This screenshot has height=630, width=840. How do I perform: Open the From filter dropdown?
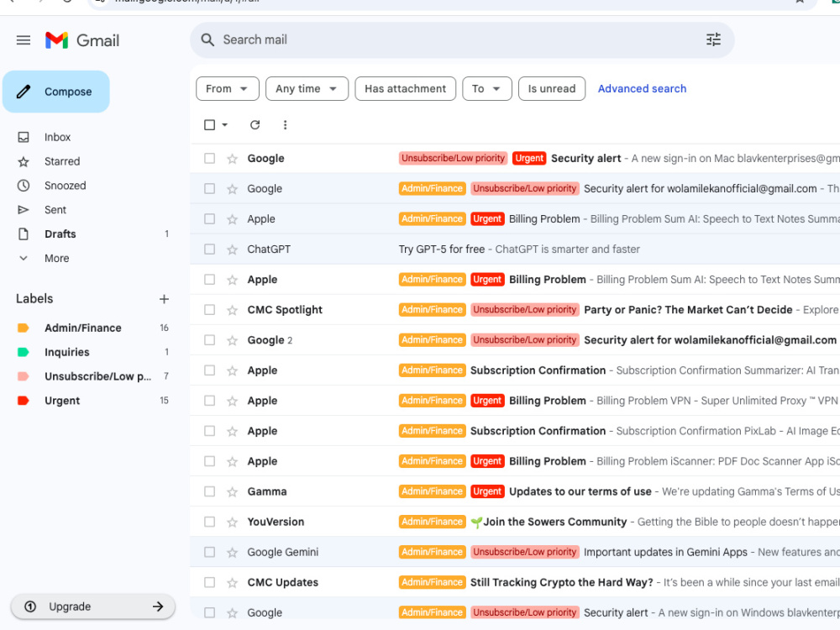pos(227,88)
